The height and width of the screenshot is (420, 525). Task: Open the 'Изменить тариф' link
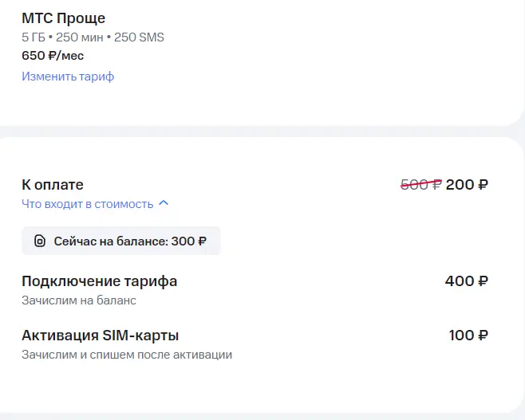(x=68, y=77)
